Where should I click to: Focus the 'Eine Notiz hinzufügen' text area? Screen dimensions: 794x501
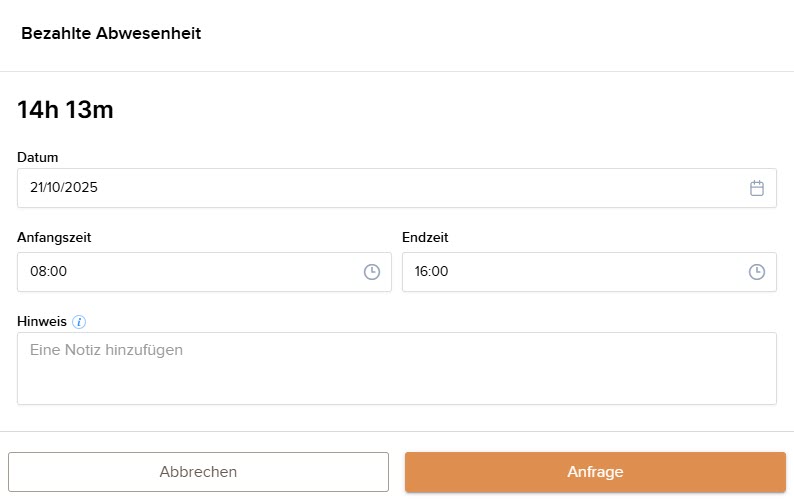pos(396,368)
